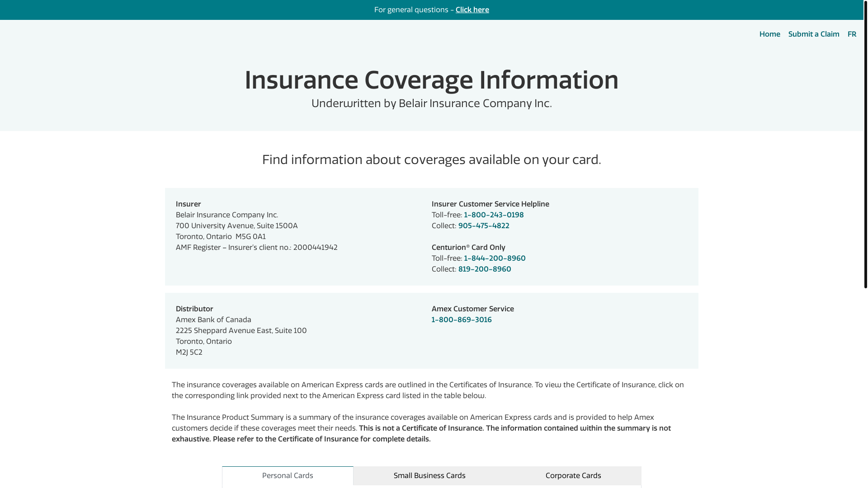Click 'Amex Bank of Canada' text

[213, 319]
